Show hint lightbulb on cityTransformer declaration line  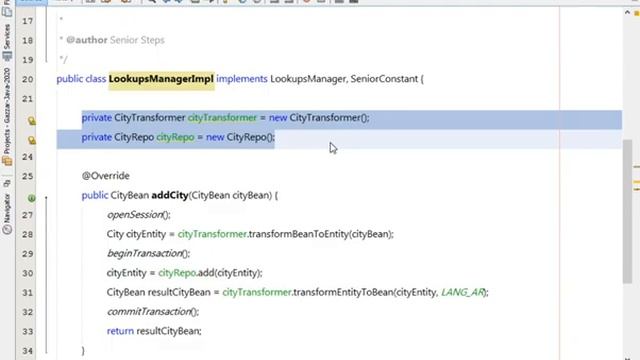coord(31,120)
